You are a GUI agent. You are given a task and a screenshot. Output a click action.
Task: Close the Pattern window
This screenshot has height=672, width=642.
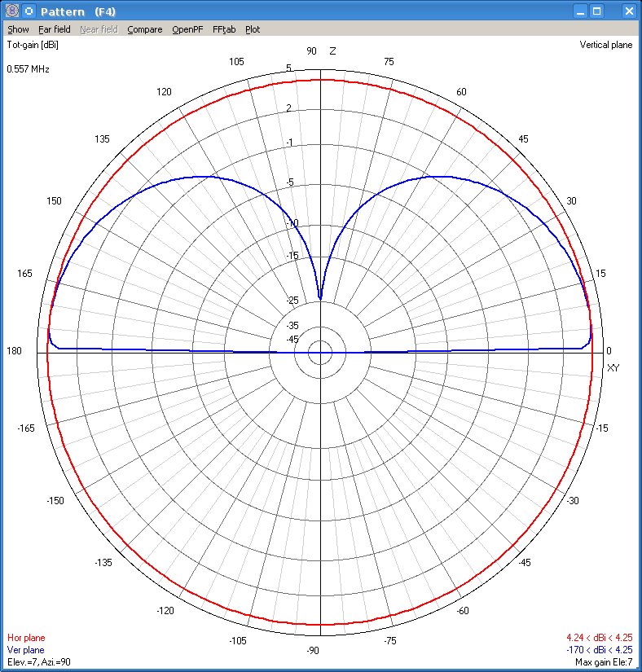(x=627, y=11)
